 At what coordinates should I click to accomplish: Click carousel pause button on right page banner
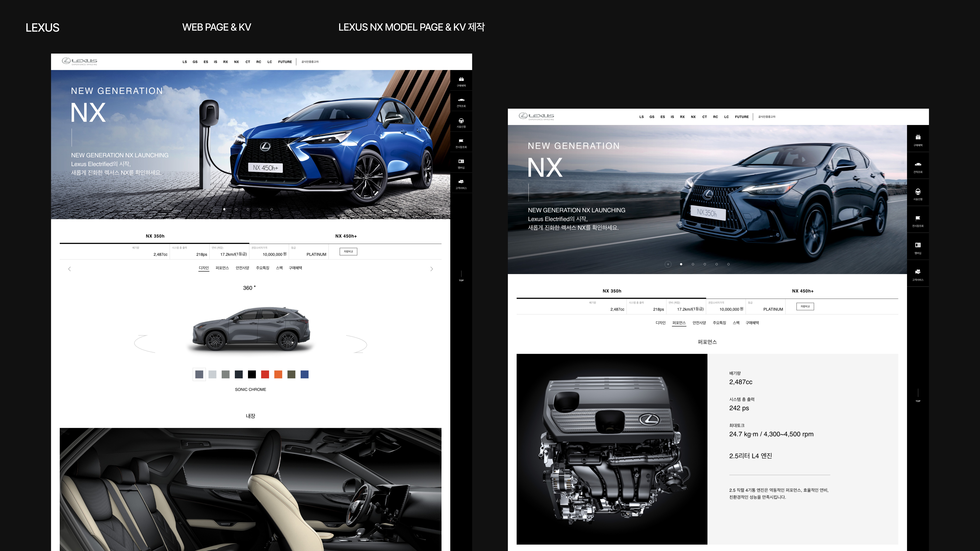point(668,264)
